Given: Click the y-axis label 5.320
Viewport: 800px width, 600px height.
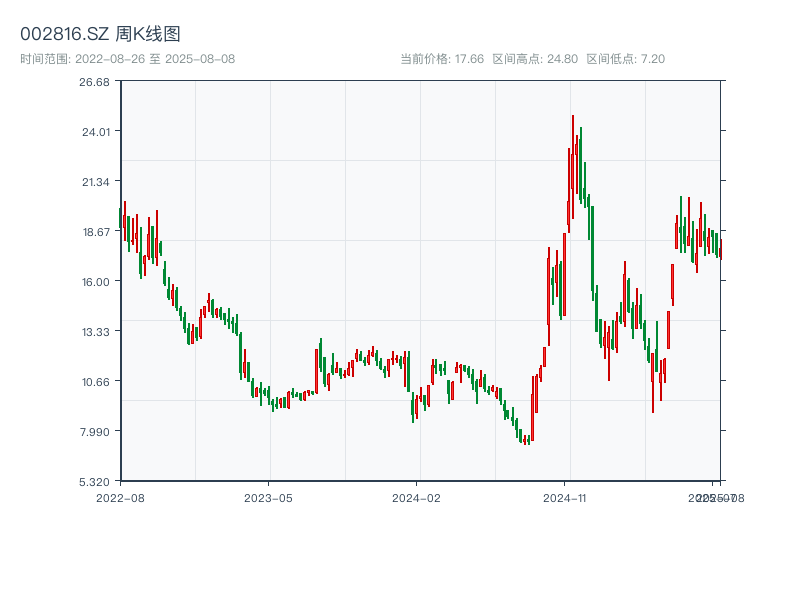Looking at the screenshot, I should click(94, 482).
